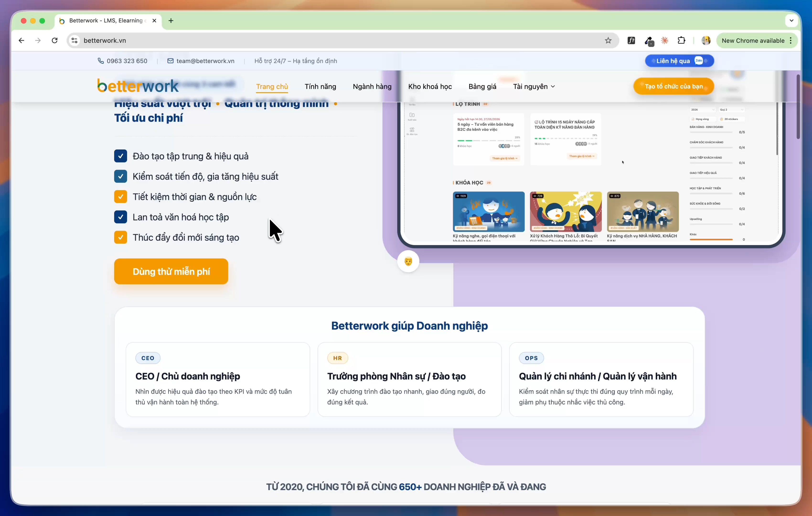Open the Bảng giá nav item
This screenshot has height=516, width=812.
tap(482, 87)
